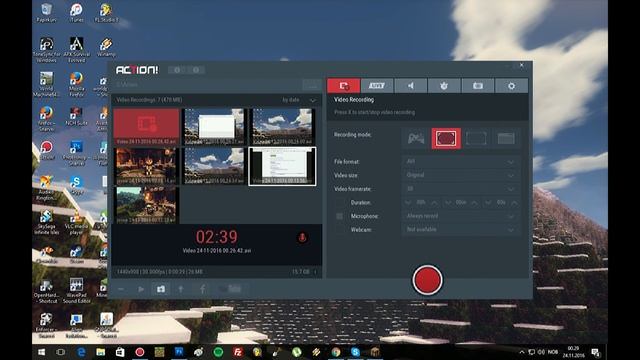
Task: Open the settings gear tab in Action!
Action: coord(511,86)
